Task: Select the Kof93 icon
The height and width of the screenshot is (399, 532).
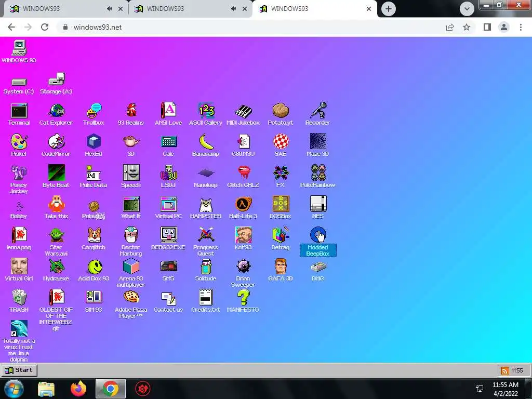Action: pyautogui.click(x=243, y=235)
